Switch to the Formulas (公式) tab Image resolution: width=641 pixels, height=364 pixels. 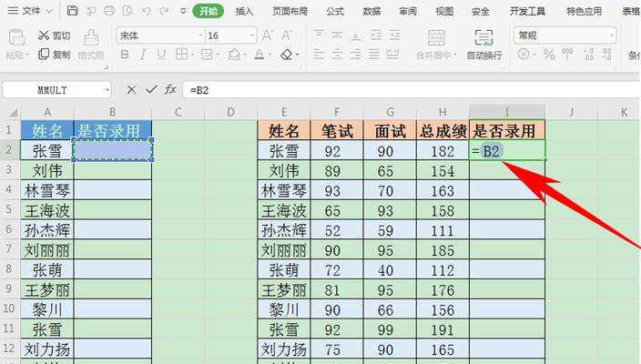(335, 12)
